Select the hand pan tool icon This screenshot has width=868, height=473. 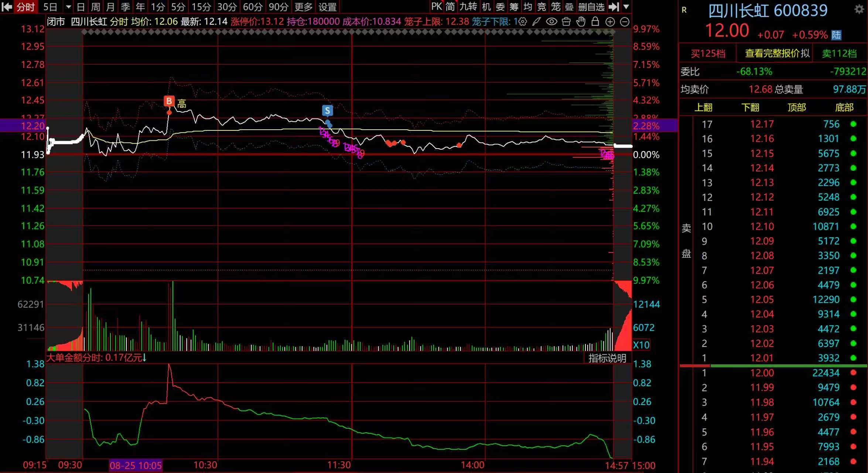click(581, 22)
